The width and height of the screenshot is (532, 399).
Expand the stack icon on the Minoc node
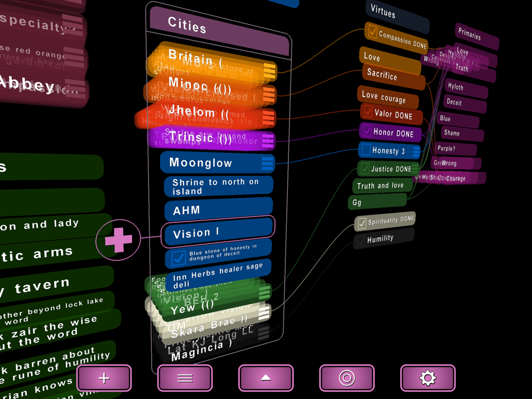pyautogui.click(x=269, y=95)
